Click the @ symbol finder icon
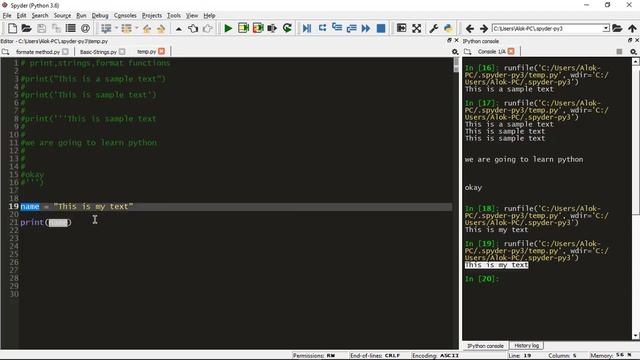Viewport: 640px width, 360px height. 85,28
